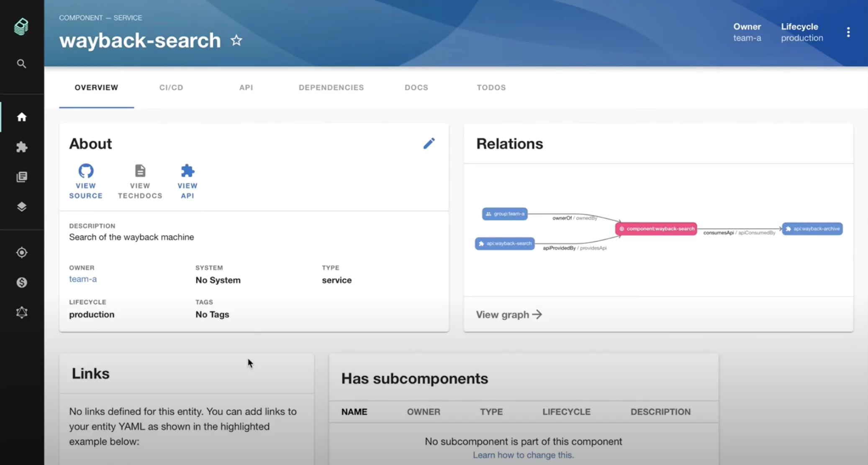Click the Description column header
868x465 pixels.
pyautogui.click(x=660, y=412)
